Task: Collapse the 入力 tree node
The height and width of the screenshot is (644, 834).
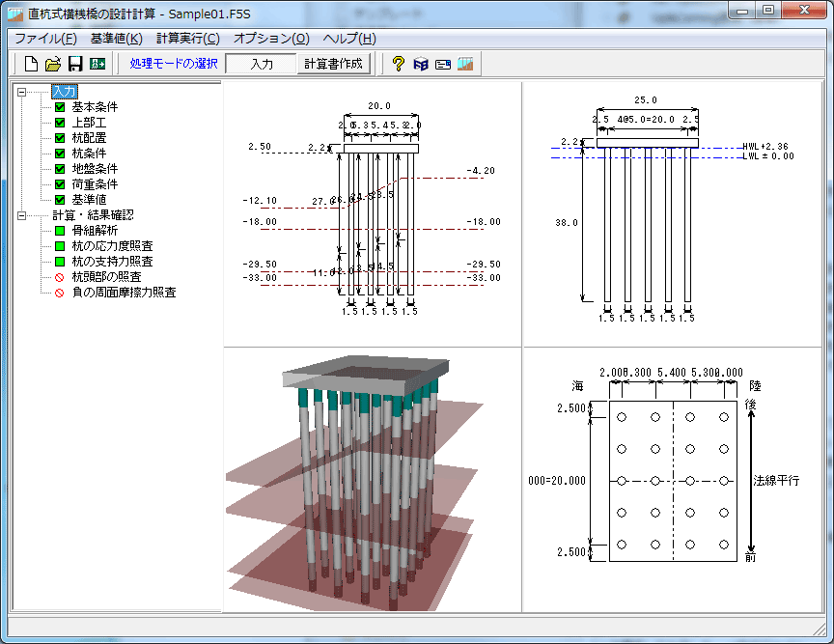Action: (x=22, y=92)
